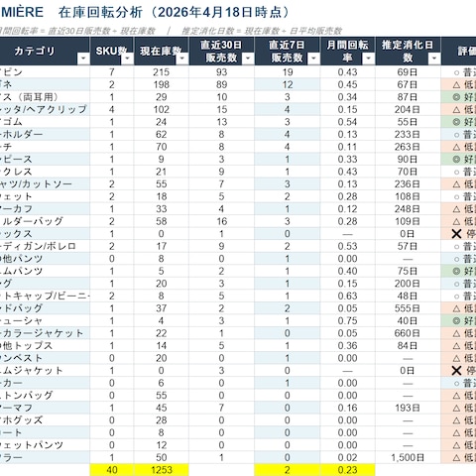Select the 月間回転率 header cell
476x476 pixels.
click(348, 51)
